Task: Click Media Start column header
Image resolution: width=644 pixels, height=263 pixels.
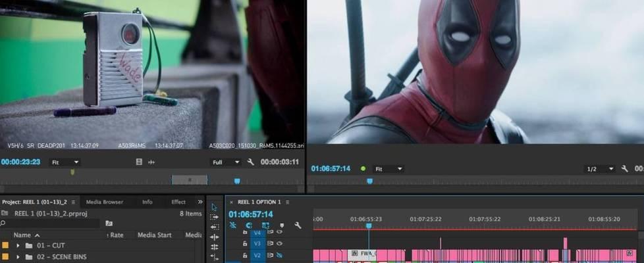Action: click(155, 235)
